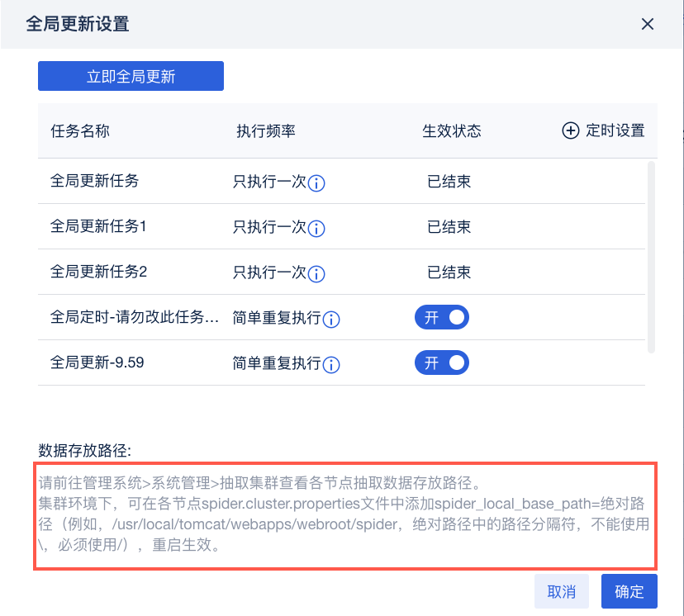Screen dimensions: 684x616
Task: Confirm with the 确定 button
Action: [629, 591]
